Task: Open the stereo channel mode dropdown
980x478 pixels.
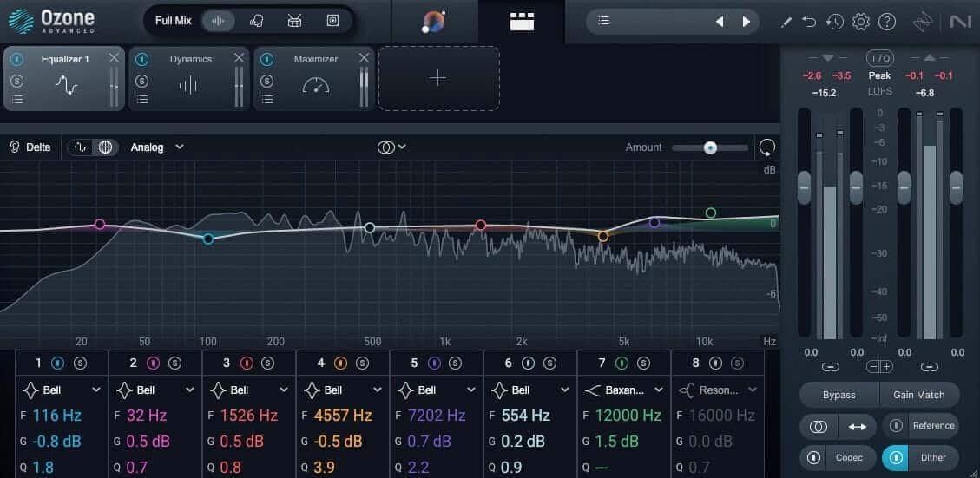Action: pos(391,147)
